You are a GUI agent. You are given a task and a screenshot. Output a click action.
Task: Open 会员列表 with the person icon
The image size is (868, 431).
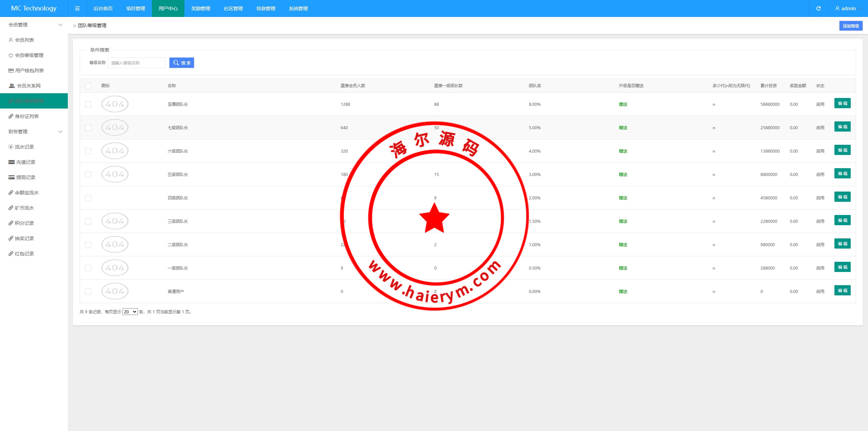point(24,40)
